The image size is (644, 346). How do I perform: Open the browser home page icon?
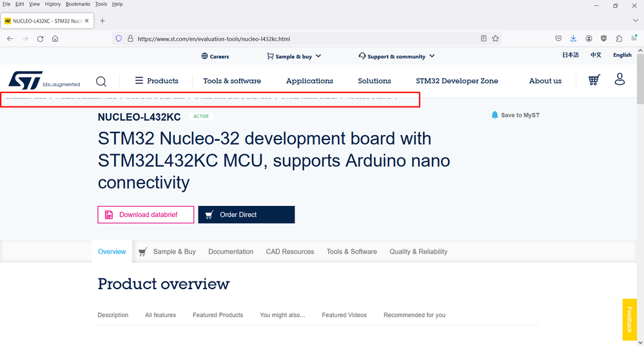pos(55,39)
